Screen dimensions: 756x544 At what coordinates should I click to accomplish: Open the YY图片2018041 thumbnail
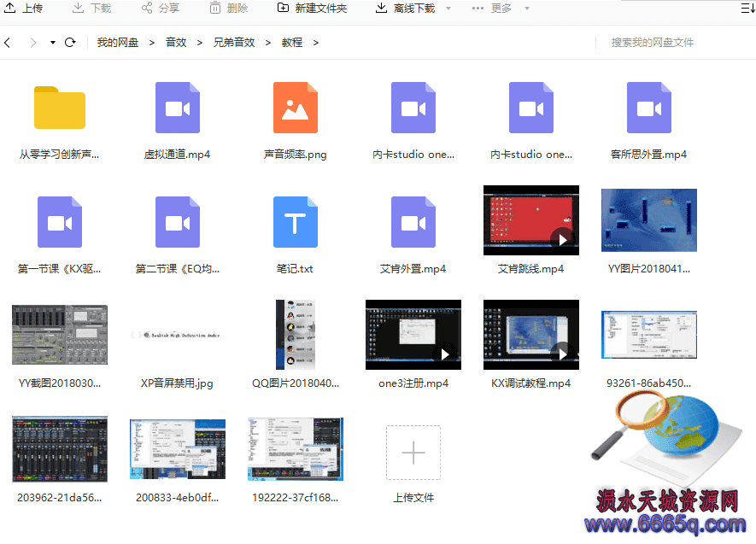649,220
